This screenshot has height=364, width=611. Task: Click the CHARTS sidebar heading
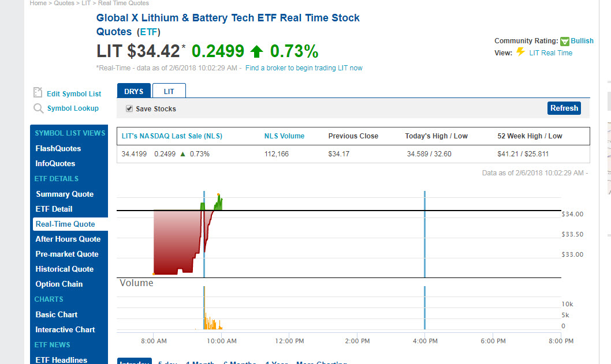tap(49, 299)
